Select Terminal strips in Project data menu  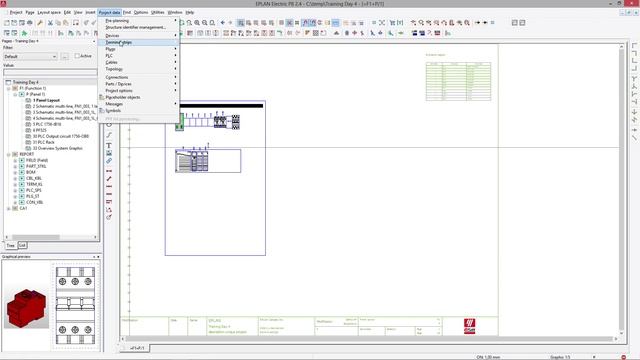(x=138, y=42)
